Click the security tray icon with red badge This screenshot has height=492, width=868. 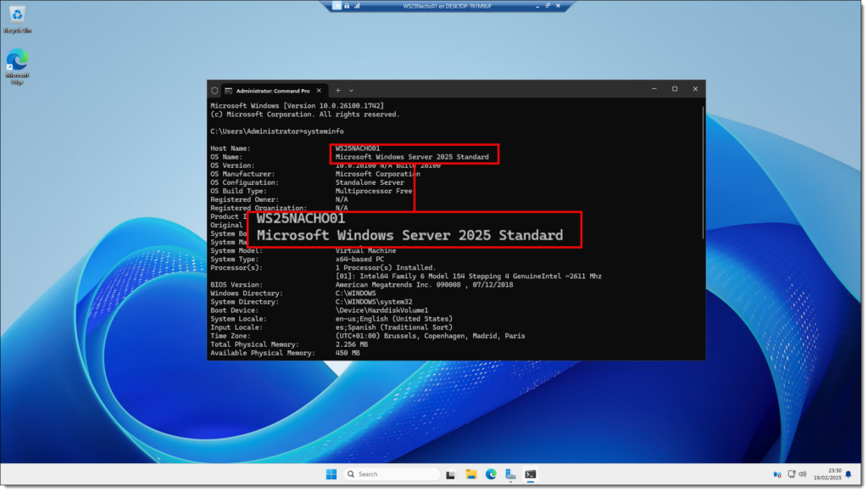point(779,475)
